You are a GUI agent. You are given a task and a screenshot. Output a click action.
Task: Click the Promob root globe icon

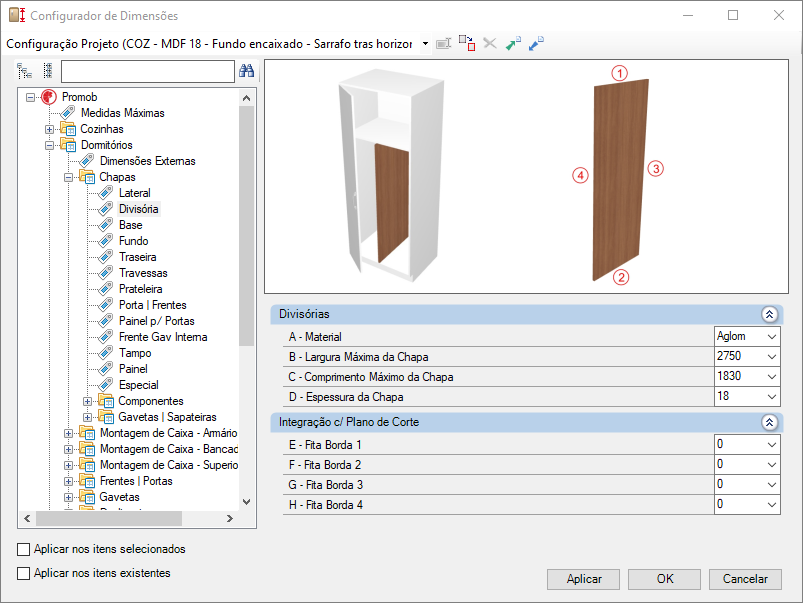pos(49,97)
